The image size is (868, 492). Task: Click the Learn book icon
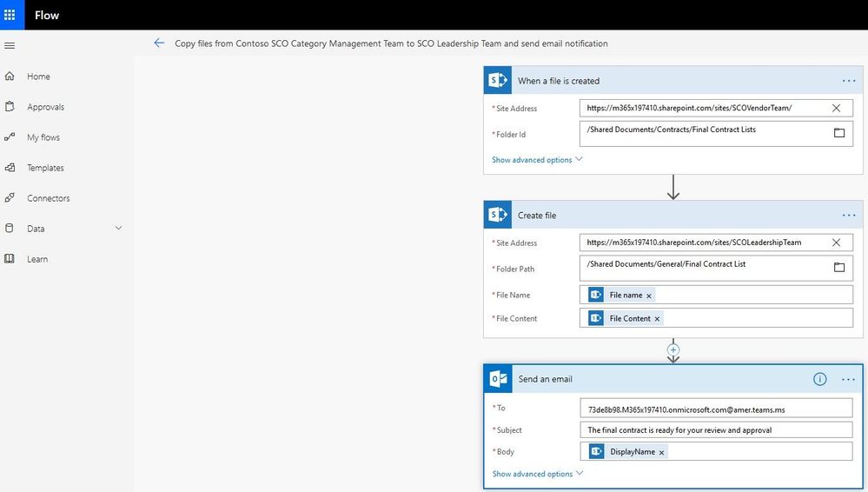point(10,259)
